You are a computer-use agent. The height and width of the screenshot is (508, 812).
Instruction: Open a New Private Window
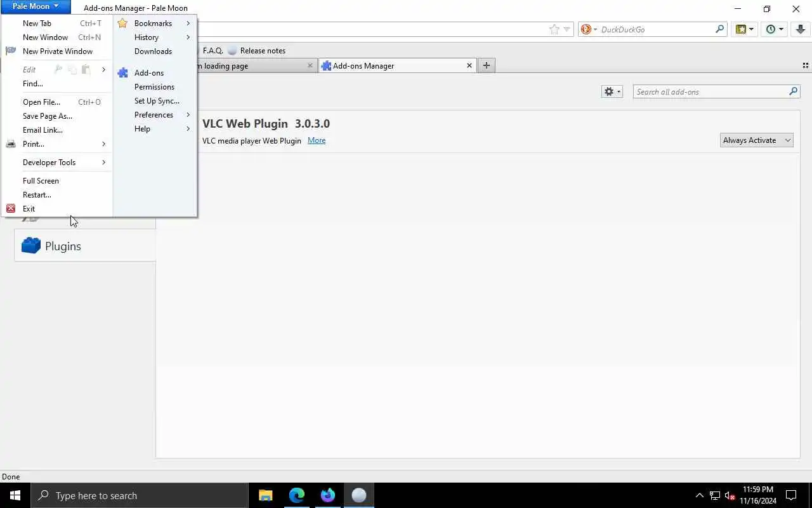pyautogui.click(x=57, y=51)
